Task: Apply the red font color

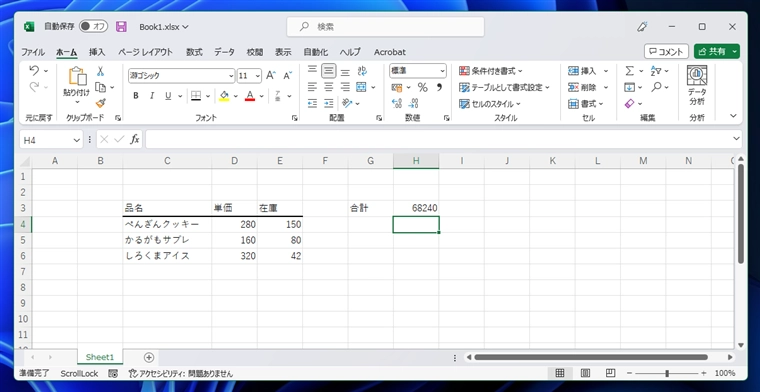Action: tap(250, 96)
